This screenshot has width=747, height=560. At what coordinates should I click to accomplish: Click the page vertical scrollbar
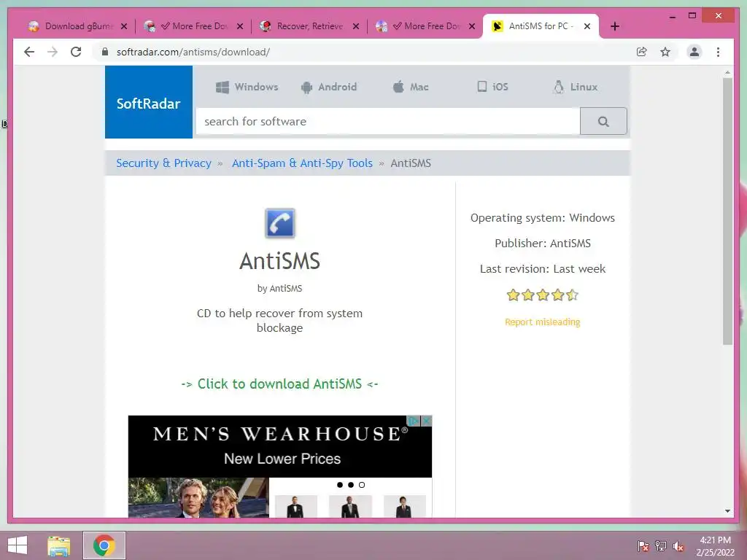[727, 211]
